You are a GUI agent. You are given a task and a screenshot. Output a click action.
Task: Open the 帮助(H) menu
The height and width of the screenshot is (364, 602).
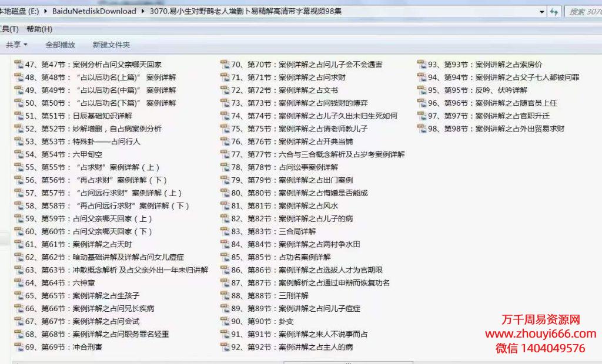tap(39, 29)
